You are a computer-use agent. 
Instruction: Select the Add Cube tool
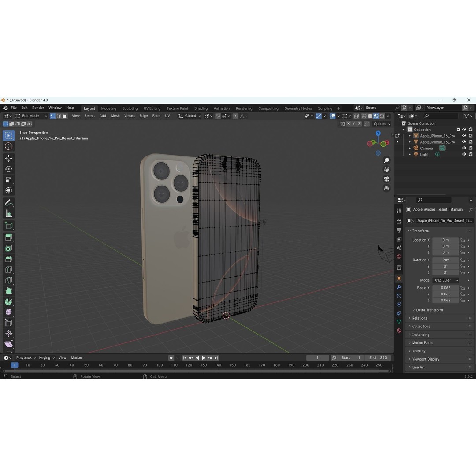coord(8,225)
